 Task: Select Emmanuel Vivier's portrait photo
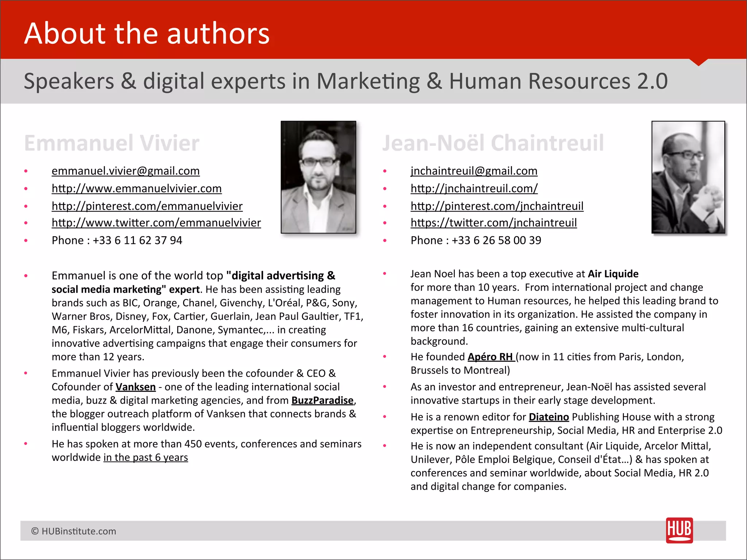click(318, 177)
